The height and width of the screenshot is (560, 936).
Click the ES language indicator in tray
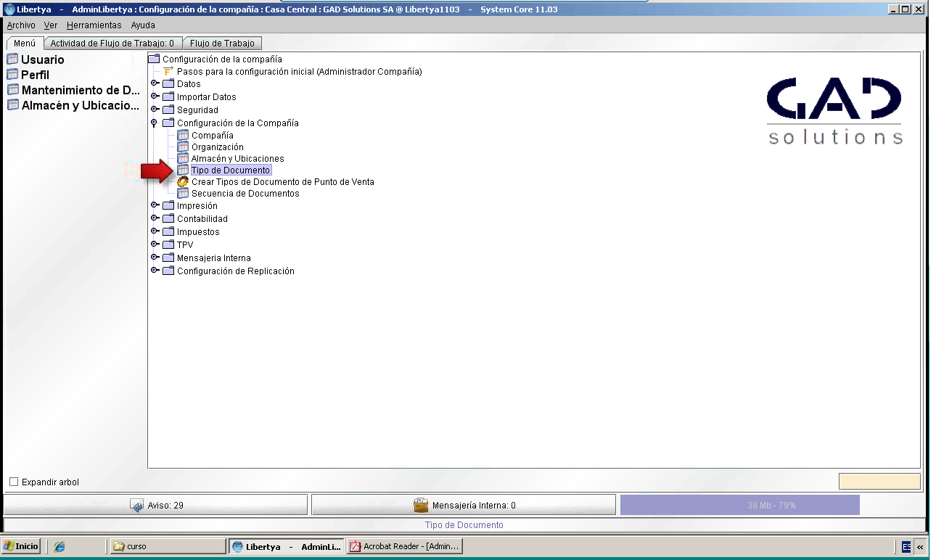pyautogui.click(x=906, y=546)
